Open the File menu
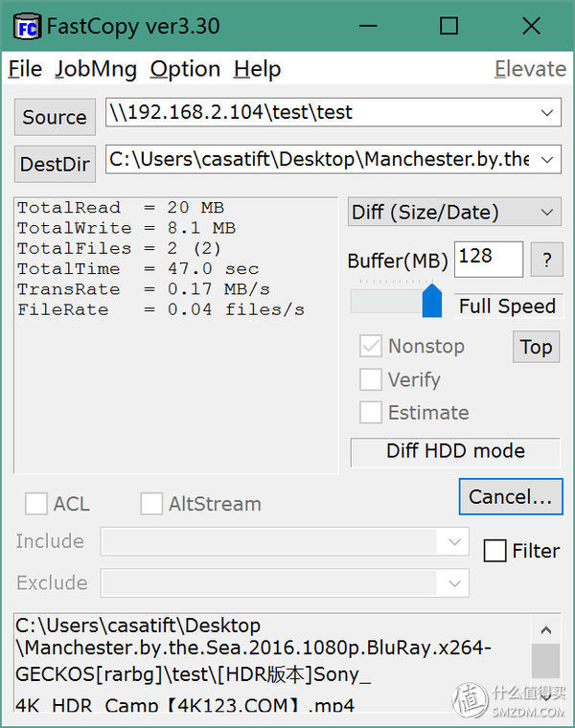Screen dimensions: 575x728 click(25, 69)
